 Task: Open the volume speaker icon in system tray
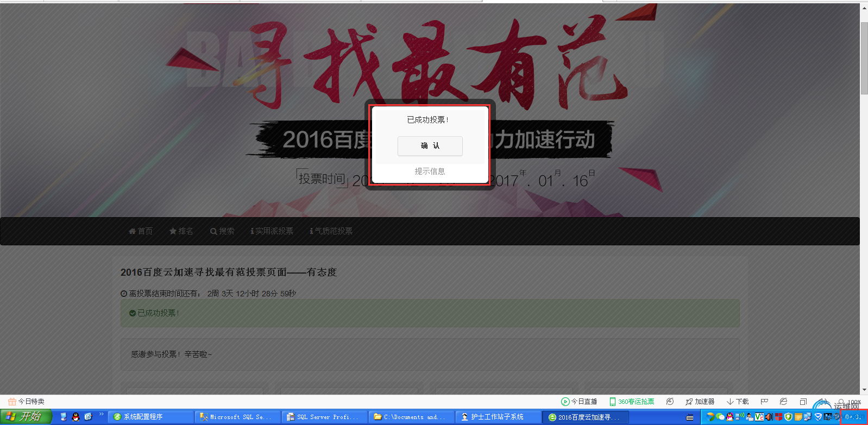tap(769, 417)
